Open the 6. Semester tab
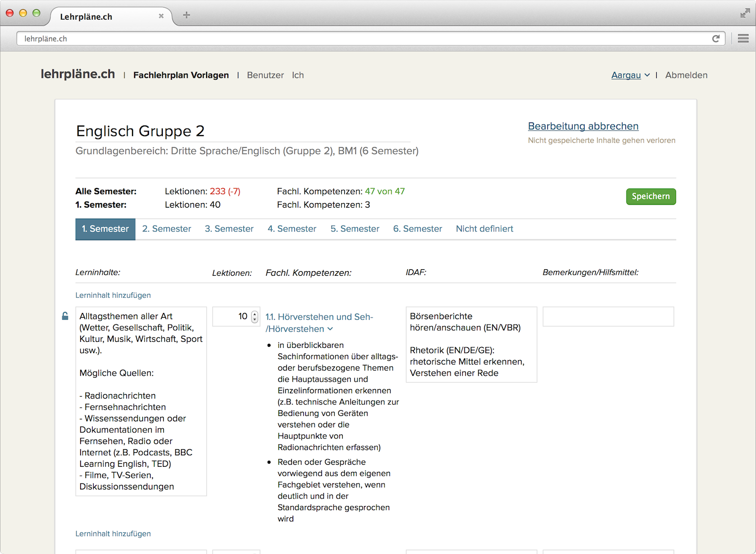 [x=418, y=229]
